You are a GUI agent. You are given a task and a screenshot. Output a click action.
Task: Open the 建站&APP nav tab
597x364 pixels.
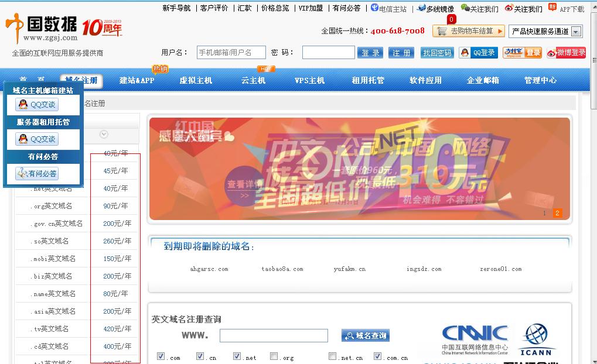137,81
